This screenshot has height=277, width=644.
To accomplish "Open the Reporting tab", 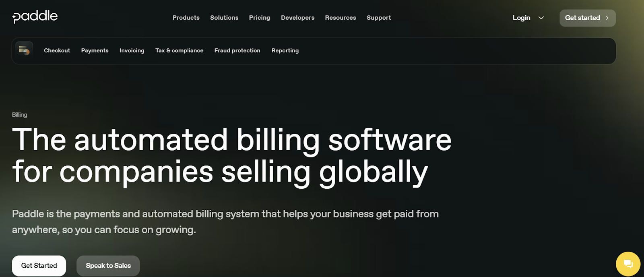I will tap(285, 50).
